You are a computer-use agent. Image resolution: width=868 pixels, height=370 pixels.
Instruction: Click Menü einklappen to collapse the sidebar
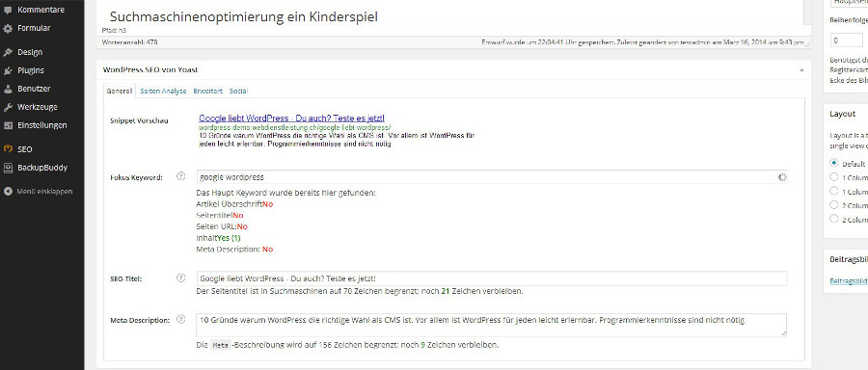tap(44, 192)
